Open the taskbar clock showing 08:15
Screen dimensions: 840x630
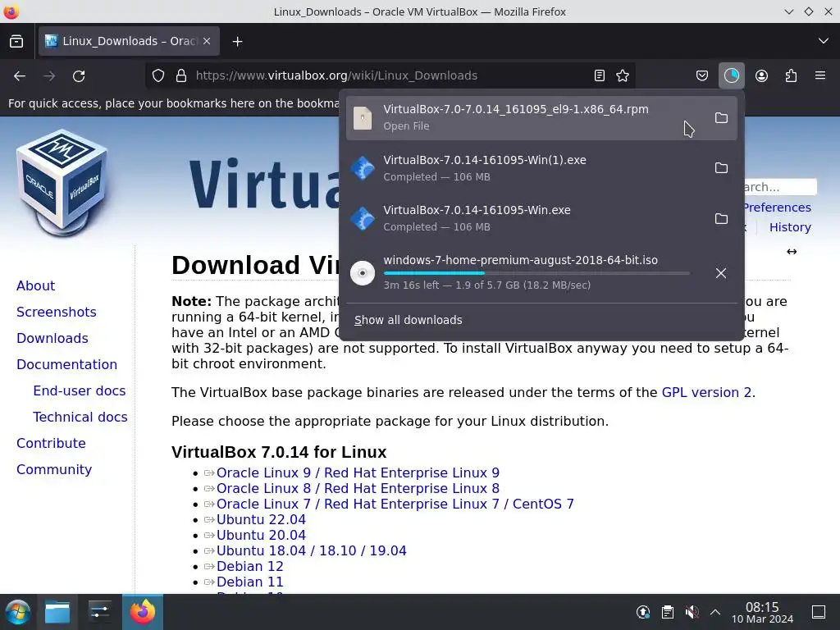(x=762, y=612)
